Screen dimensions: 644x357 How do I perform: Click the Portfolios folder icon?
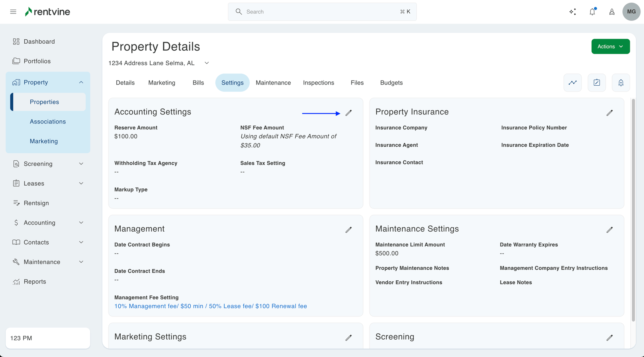[16, 61]
